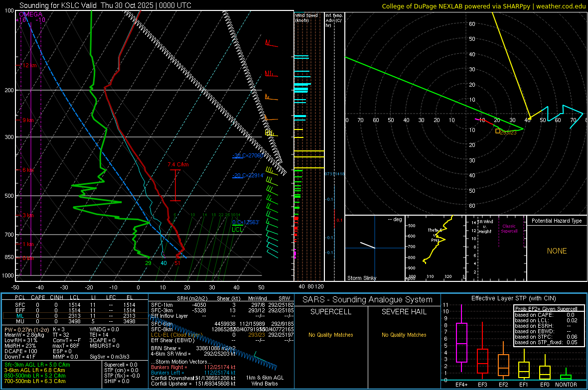Select the '6 km' height marker label

tap(28, 170)
